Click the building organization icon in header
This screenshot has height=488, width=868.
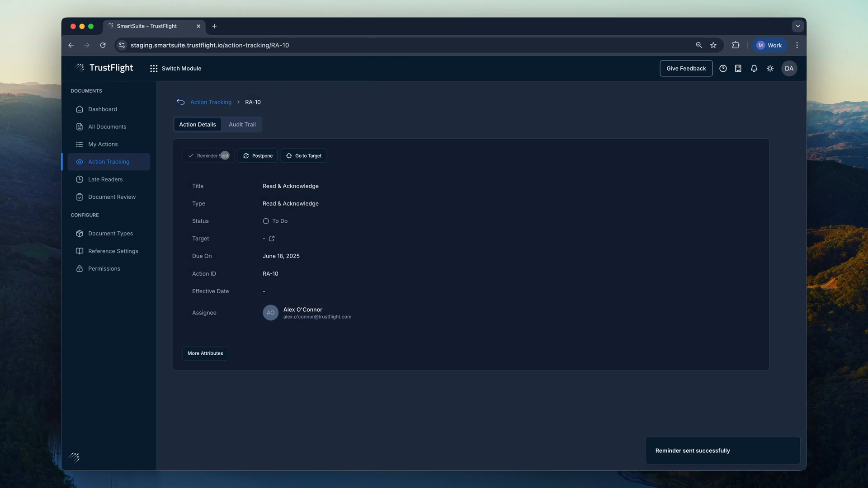[x=738, y=69]
